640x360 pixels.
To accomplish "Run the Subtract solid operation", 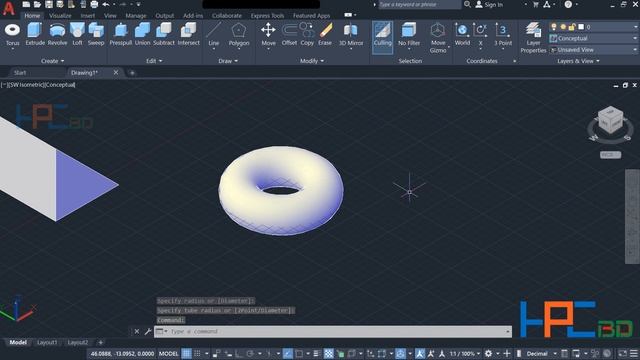I will click(164, 34).
